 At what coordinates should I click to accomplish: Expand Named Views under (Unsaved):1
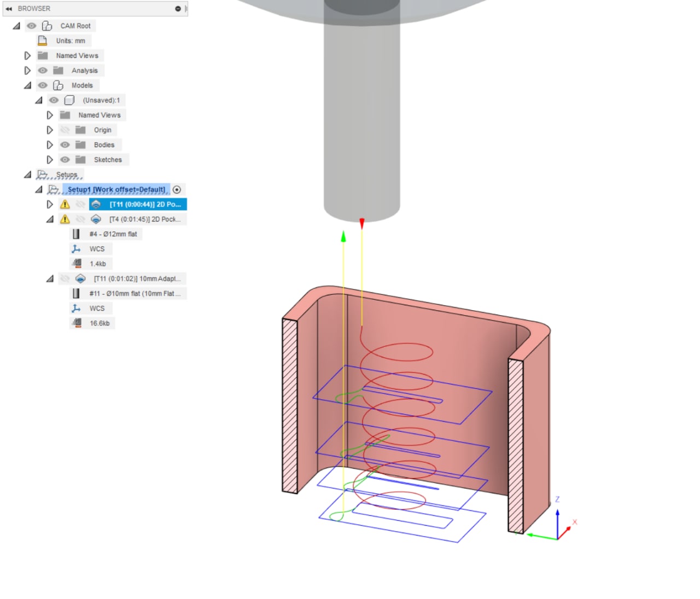click(50, 115)
